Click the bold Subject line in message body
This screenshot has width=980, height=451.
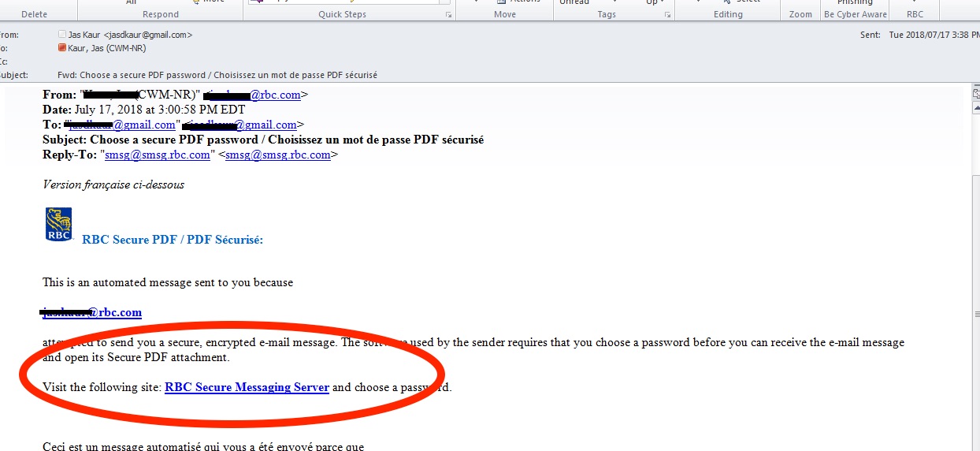[263, 140]
